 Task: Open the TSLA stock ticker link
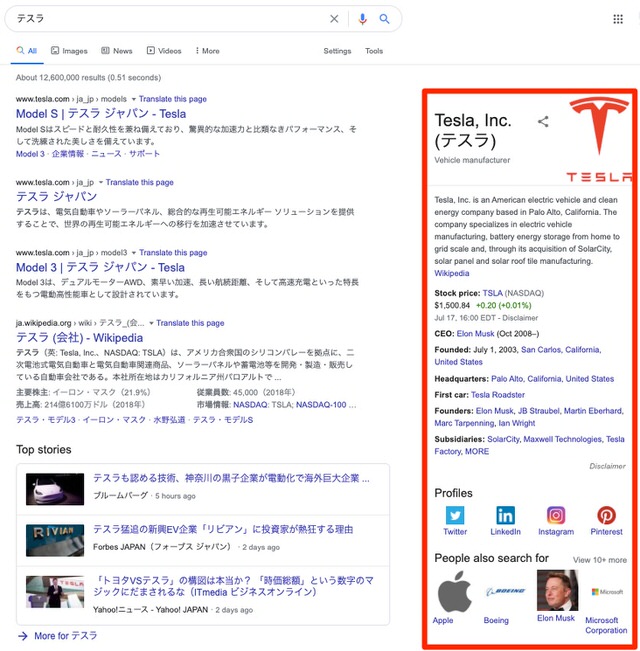point(492,293)
